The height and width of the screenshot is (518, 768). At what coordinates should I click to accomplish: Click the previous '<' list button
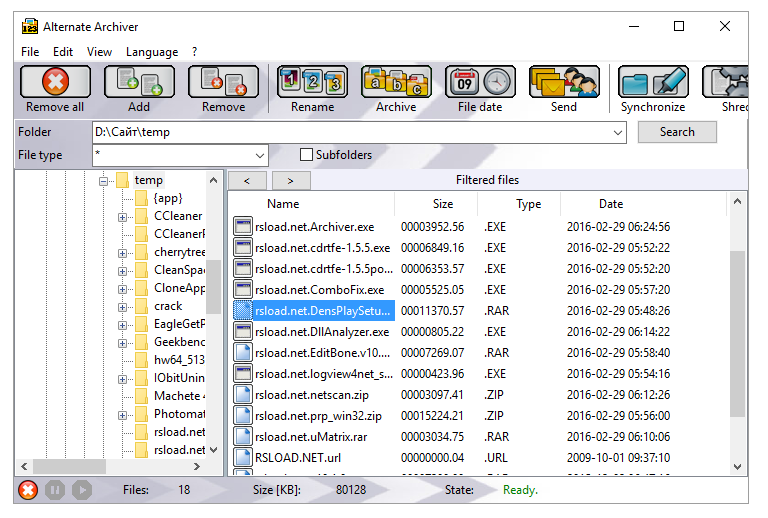pyautogui.click(x=247, y=181)
